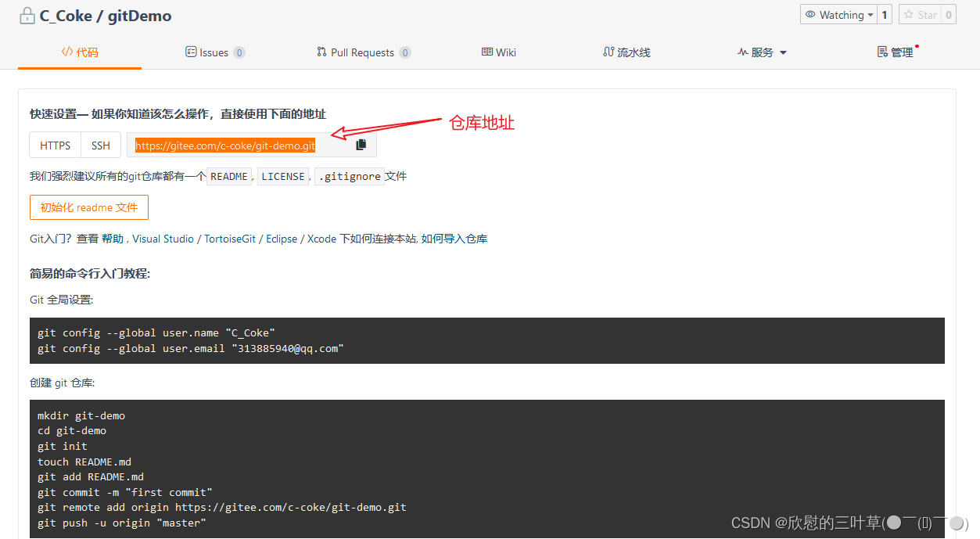Screen dimensions: 980x539
Task: Click the star count number 0
Action: click(x=949, y=15)
